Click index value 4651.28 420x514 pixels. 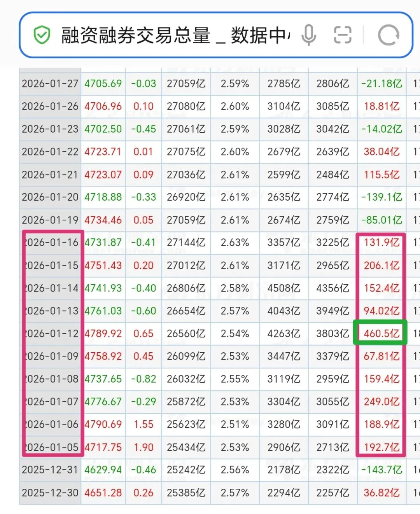pos(103,493)
